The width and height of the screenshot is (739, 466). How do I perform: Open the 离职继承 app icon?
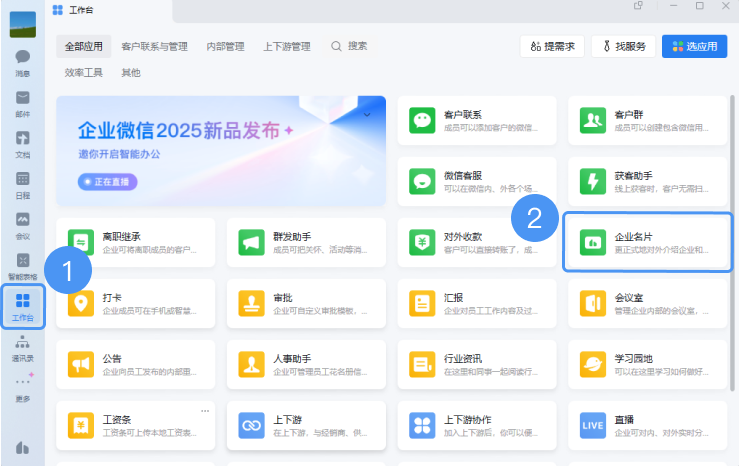coord(81,243)
